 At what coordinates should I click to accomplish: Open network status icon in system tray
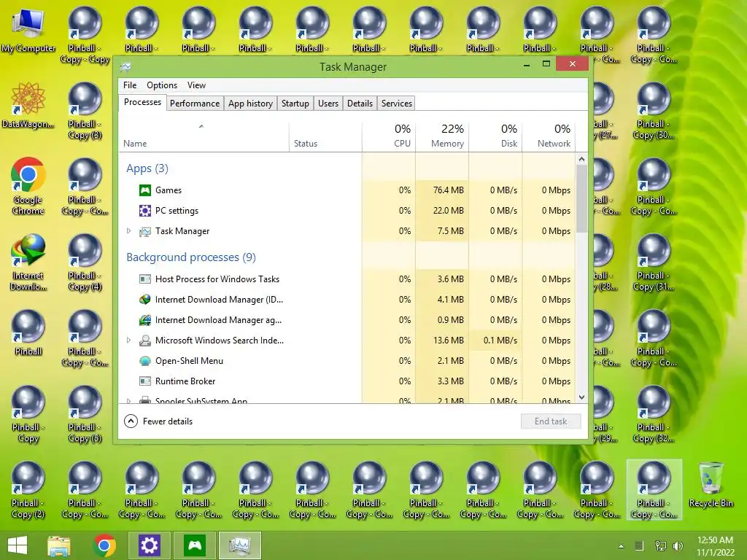pyautogui.click(x=660, y=545)
